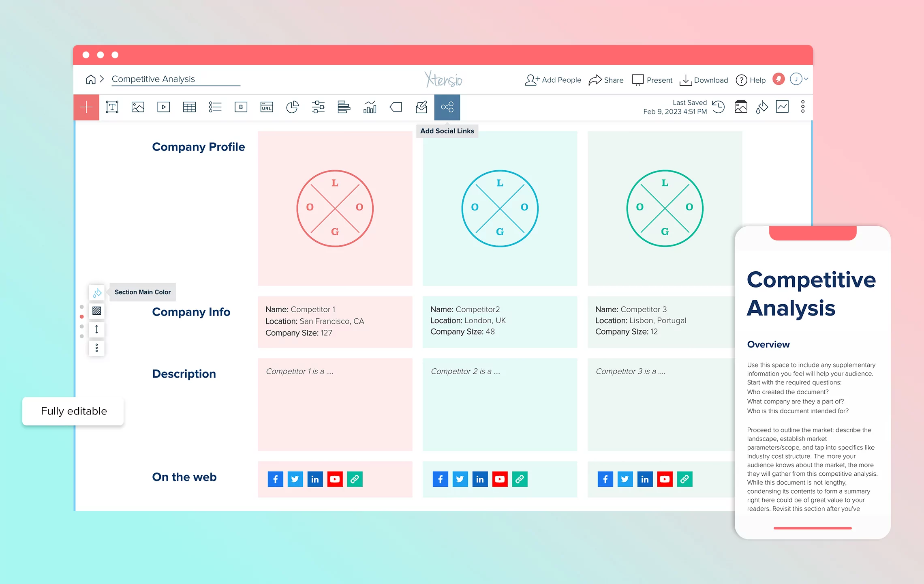
Task: Insert a URL embed module
Action: [267, 107]
